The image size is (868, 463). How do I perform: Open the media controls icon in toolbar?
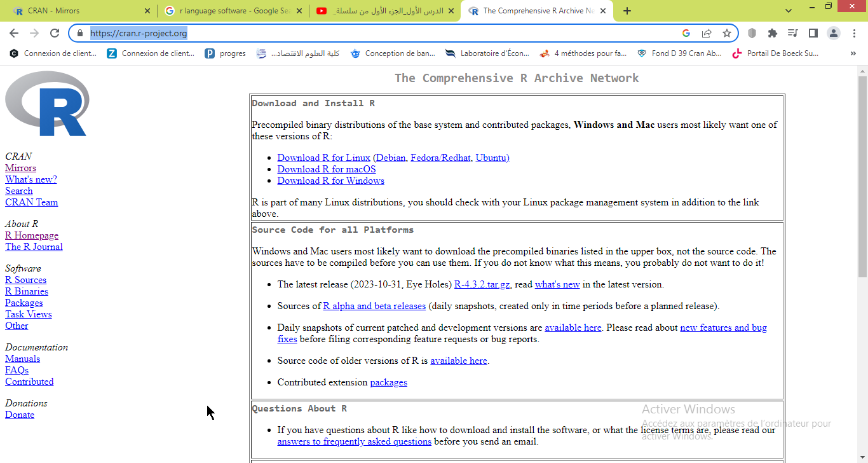point(792,33)
